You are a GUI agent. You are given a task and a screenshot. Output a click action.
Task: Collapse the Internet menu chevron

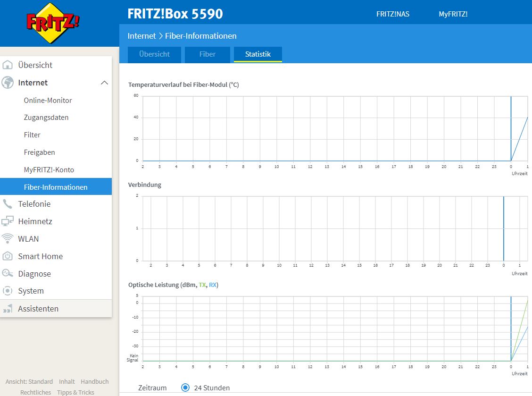coord(105,83)
